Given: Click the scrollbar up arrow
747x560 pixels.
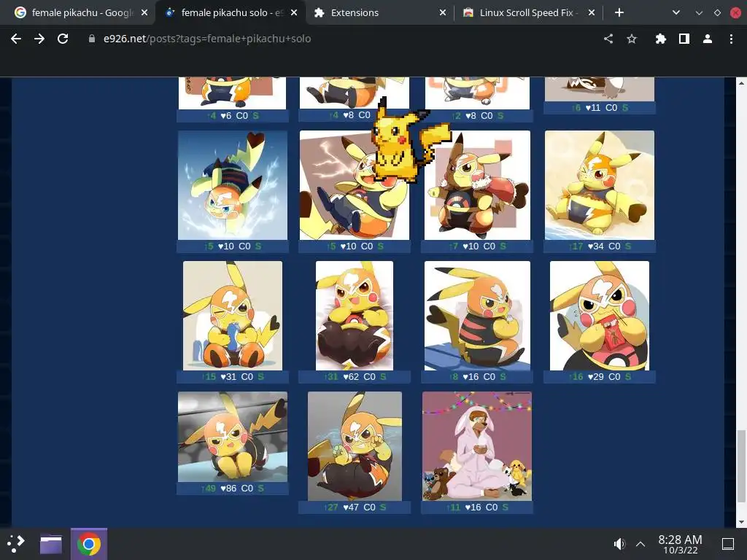Looking at the screenshot, I should [x=741, y=83].
